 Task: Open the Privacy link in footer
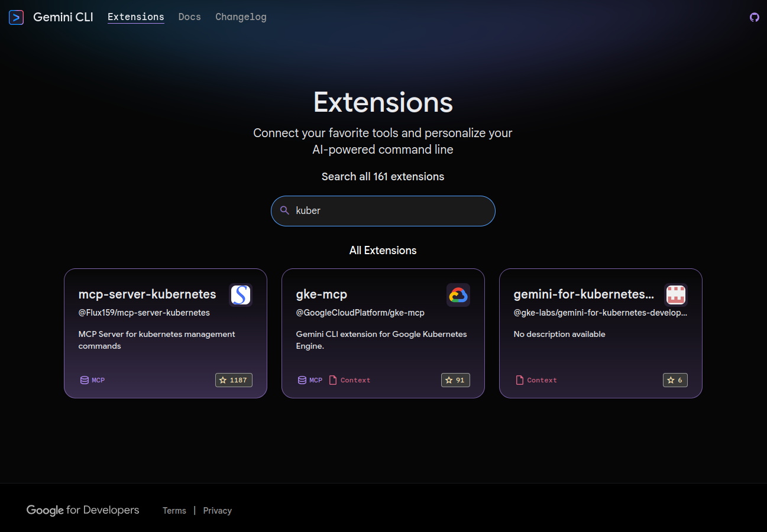point(218,511)
